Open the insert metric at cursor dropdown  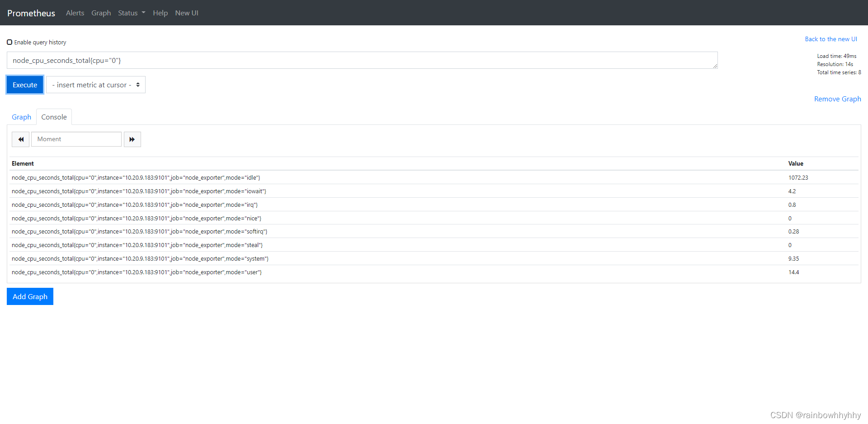pos(96,85)
